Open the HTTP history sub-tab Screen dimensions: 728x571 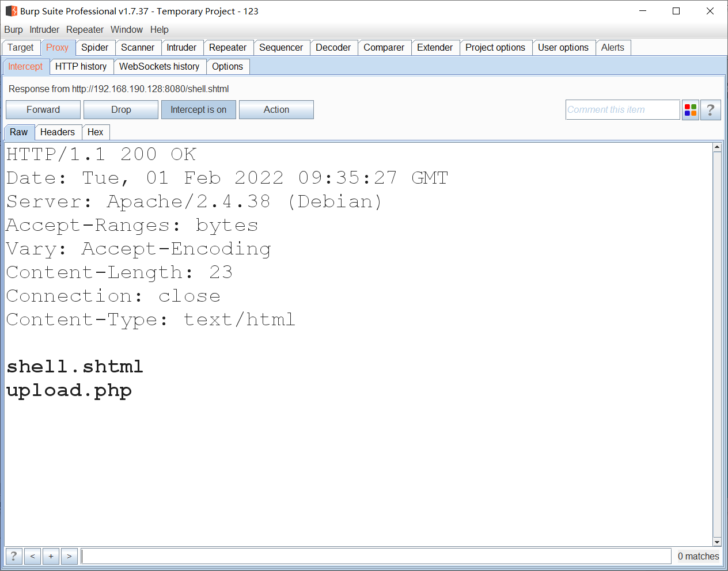81,67
